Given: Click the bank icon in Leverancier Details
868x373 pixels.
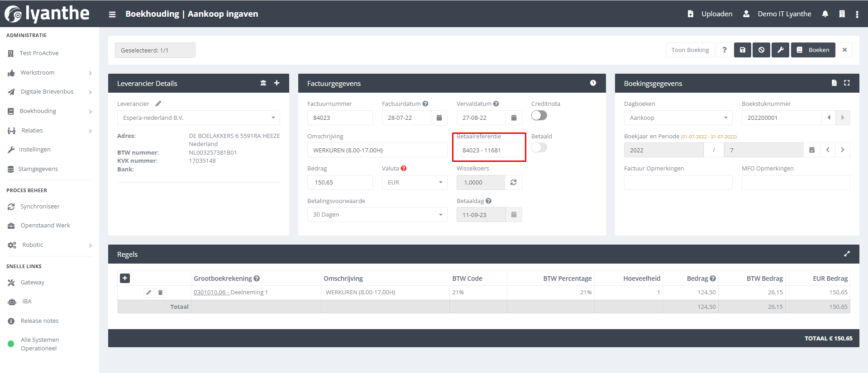Looking at the screenshot, I should click(x=263, y=83).
